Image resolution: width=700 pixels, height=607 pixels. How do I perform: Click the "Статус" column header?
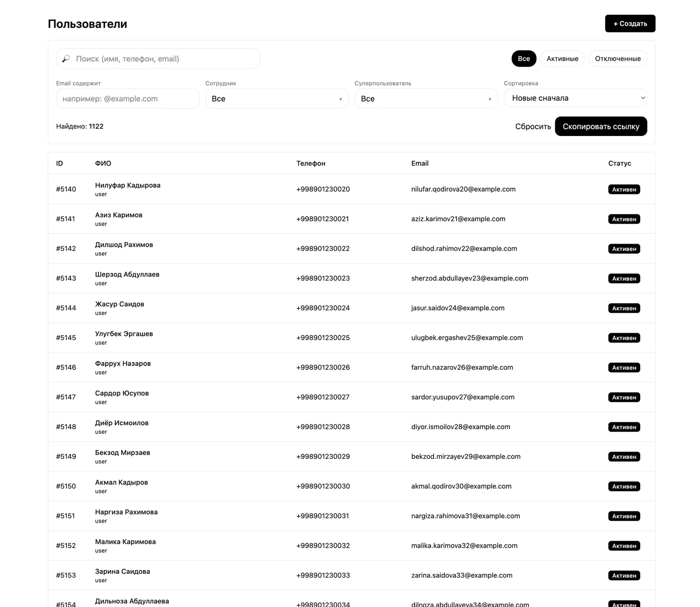click(619, 163)
